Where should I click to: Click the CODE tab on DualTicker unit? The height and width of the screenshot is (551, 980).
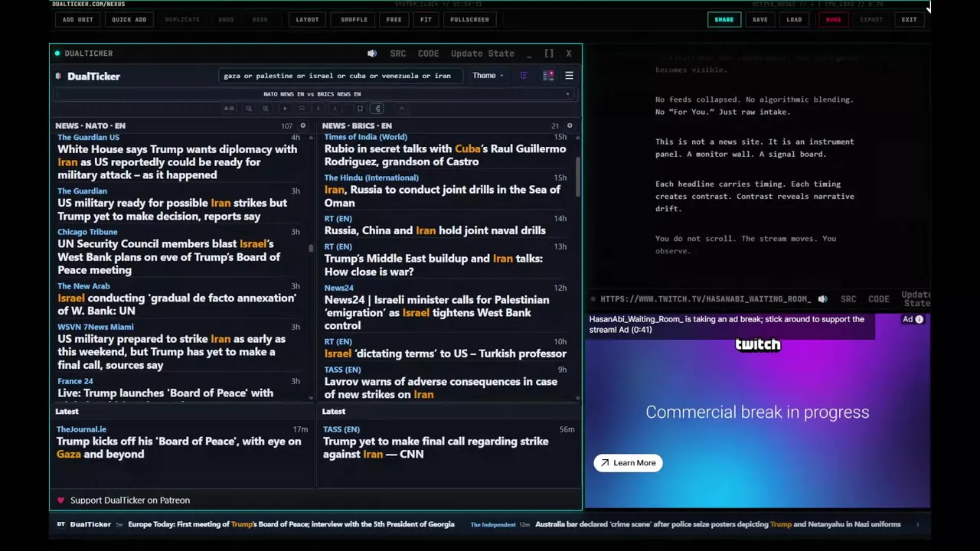pyautogui.click(x=429, y=54)
